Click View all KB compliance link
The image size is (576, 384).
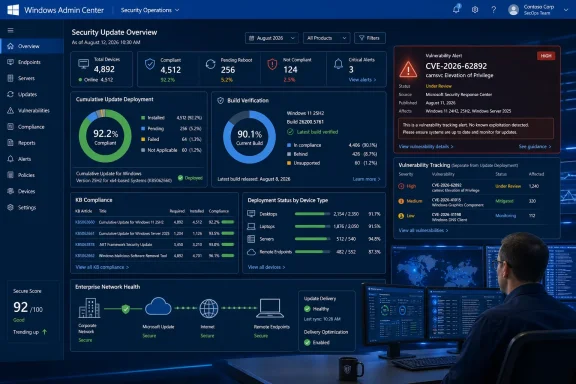102,267
